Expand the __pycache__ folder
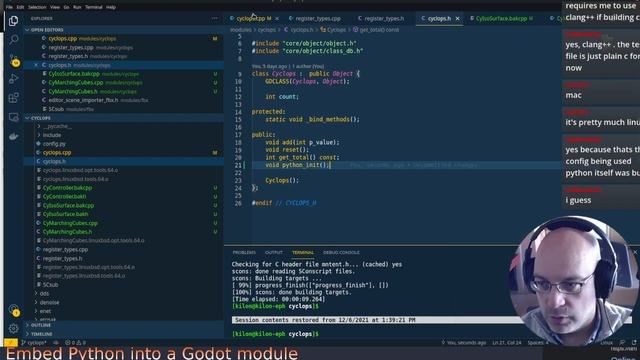Image resolution: width=640 pixels, height=360 pixels. click(x=57, y=126)
